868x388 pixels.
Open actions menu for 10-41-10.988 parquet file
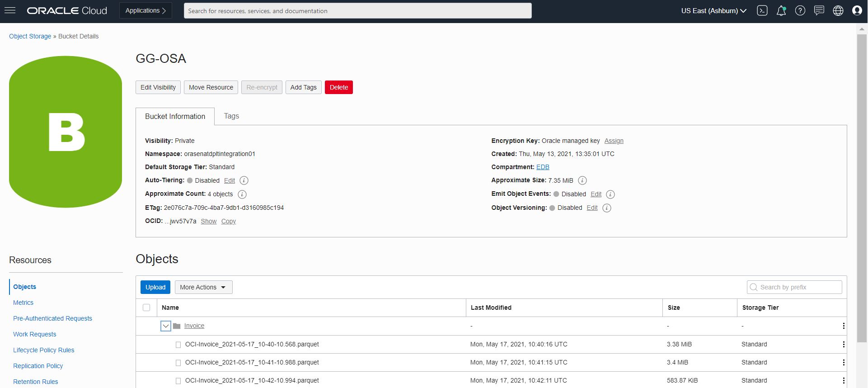[x=844, y=363]
